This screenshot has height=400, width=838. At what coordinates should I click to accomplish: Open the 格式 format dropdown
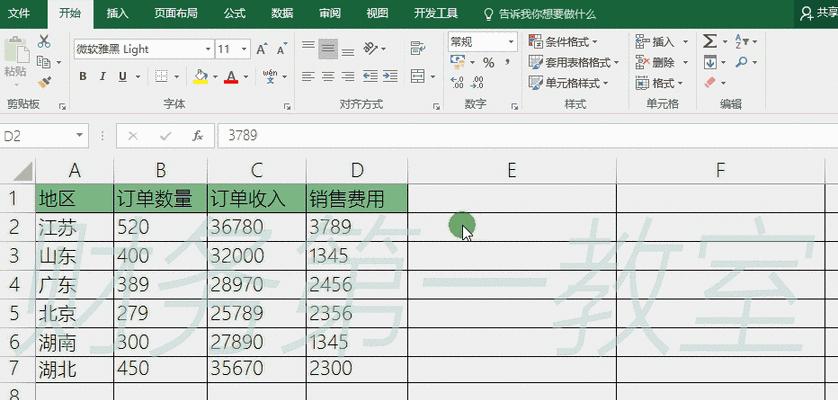click(660, 83)
